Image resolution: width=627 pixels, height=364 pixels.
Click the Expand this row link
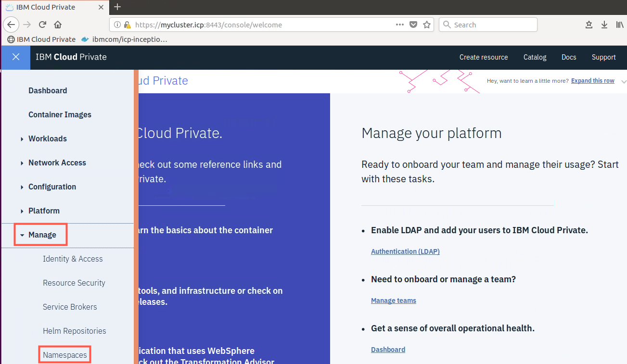(593, 81)
